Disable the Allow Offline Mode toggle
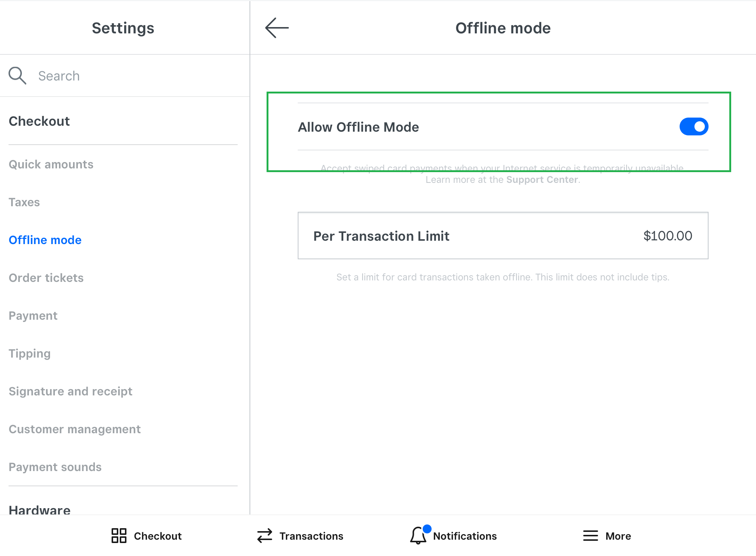The image size is (756, 556). coord(694,127)
